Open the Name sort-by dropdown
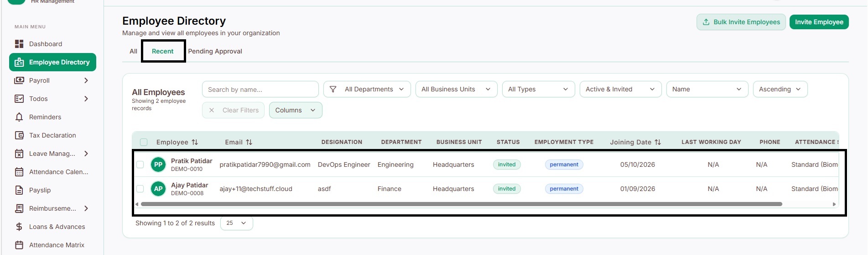Image resolution: width=868 pixels, height=255 pixels. tap(707, 89)
